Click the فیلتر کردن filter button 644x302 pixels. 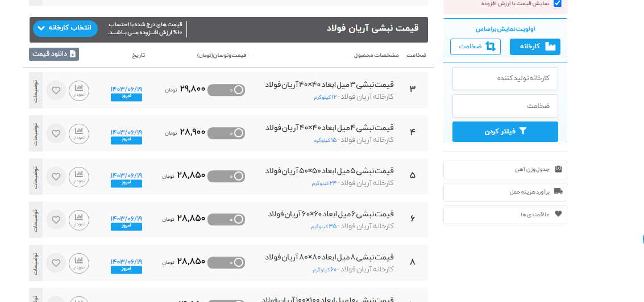[505, 131]
